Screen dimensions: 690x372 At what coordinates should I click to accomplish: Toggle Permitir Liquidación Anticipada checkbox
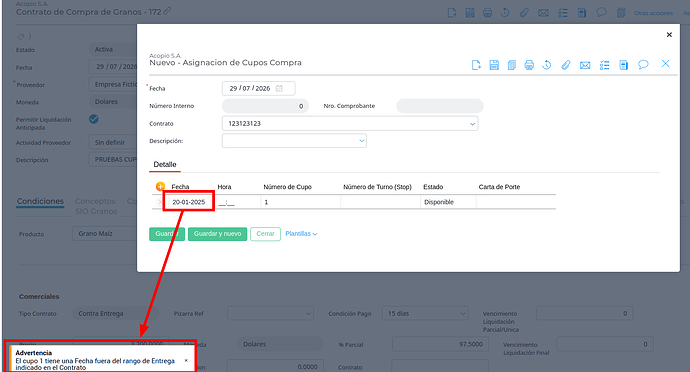pos(94,119)
